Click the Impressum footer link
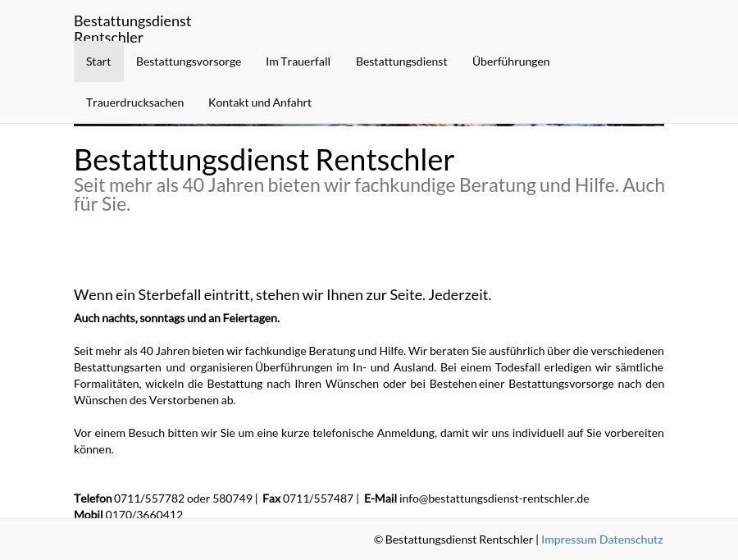 coord(568,540)
